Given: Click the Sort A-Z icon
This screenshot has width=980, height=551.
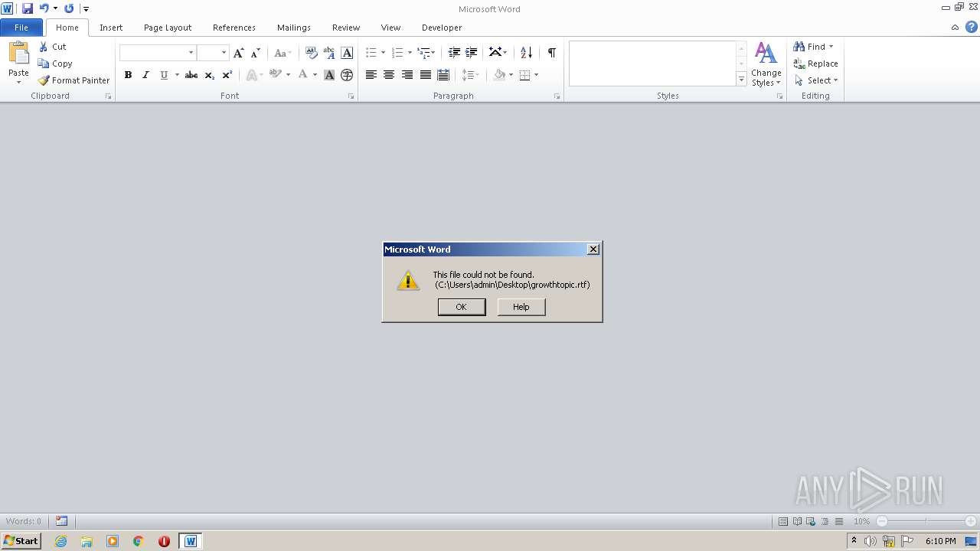Looking at the screenshot, I should click(526, 53).
